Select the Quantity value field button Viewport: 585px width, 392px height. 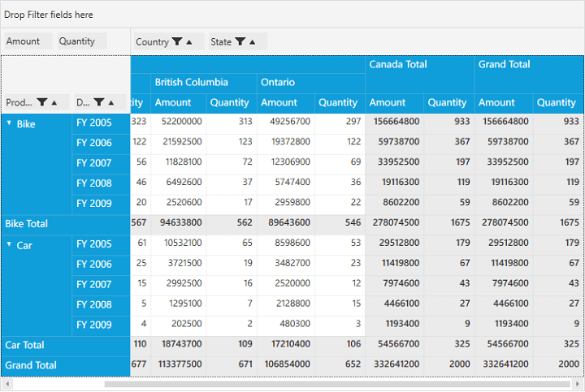coord(77,41)
